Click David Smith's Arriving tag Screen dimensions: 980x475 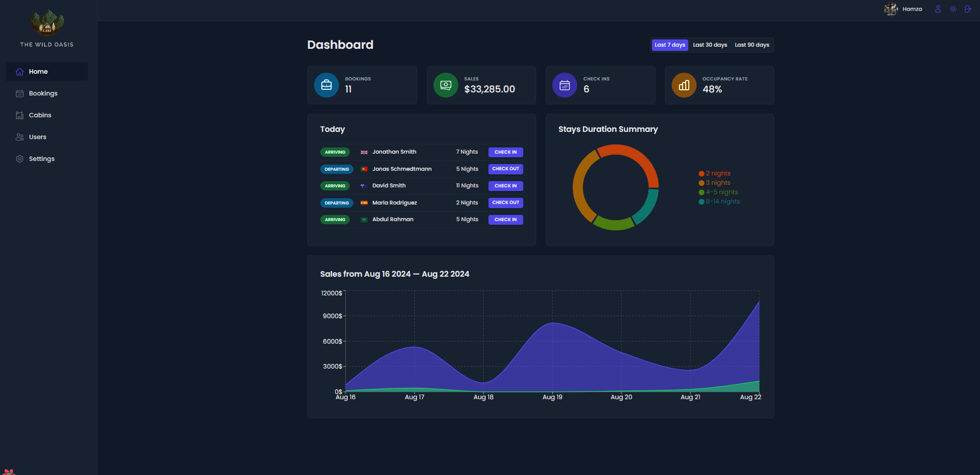pyautogui.click(x=335, y=186)
